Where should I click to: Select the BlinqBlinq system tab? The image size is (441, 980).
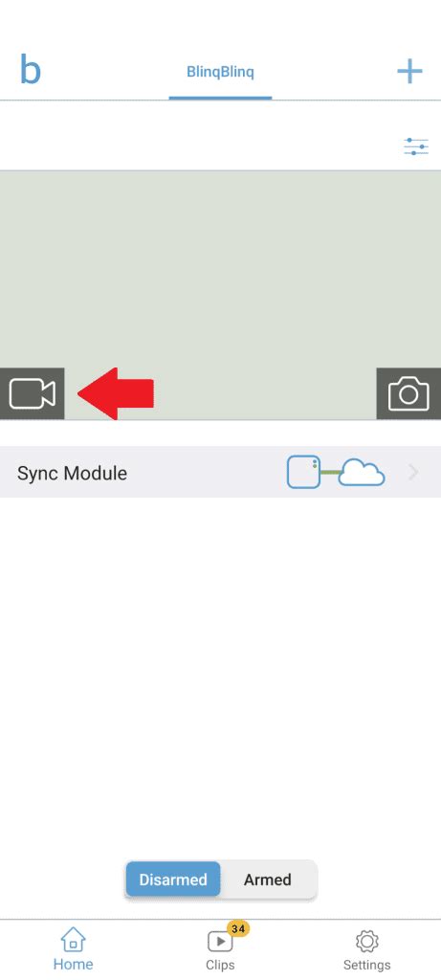220,72
